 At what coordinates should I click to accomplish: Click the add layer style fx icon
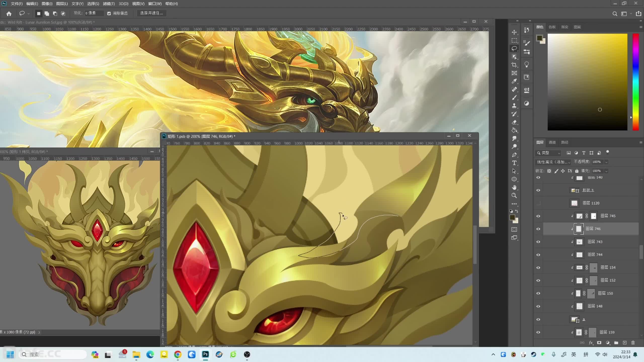click(x=591, y=343)
